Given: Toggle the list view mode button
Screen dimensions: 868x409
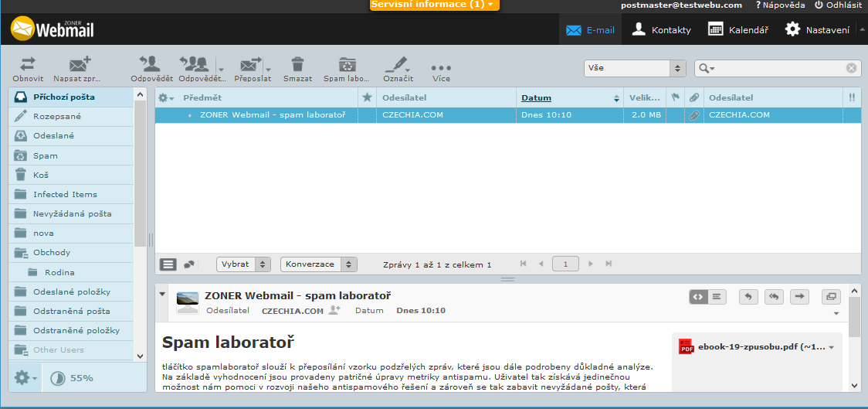Looking at the screenshot, I should coord(168,264).
